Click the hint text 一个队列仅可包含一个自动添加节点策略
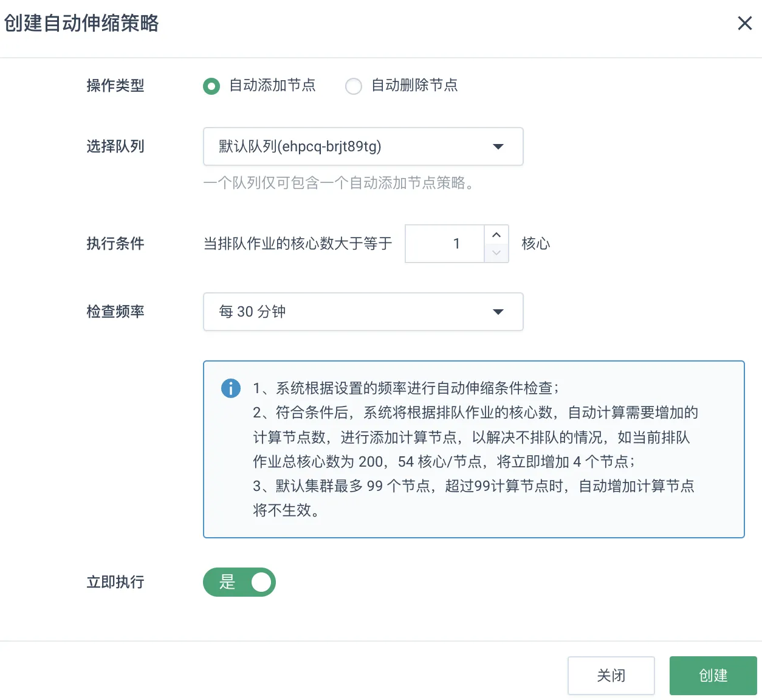The width and height of the screenshot is (762, 700). pos(340,183)
